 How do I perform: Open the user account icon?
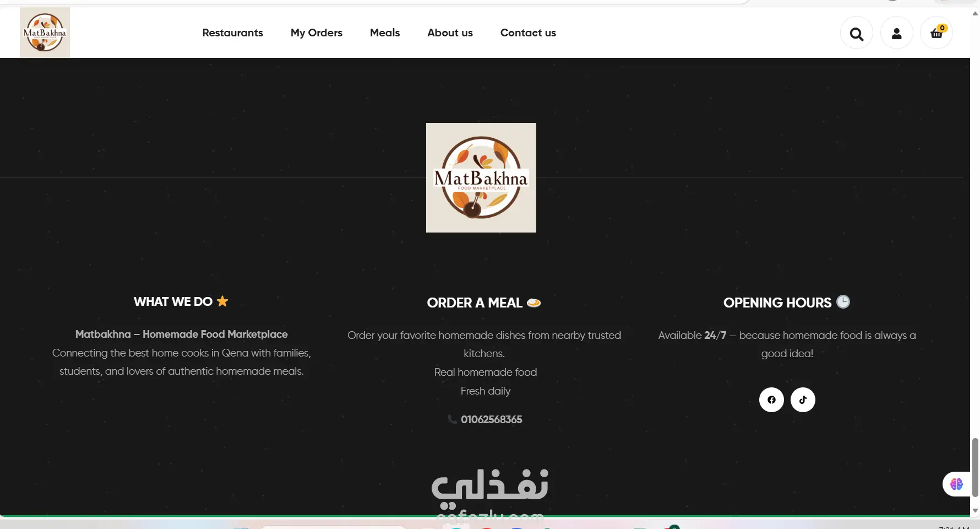(897, 33)
